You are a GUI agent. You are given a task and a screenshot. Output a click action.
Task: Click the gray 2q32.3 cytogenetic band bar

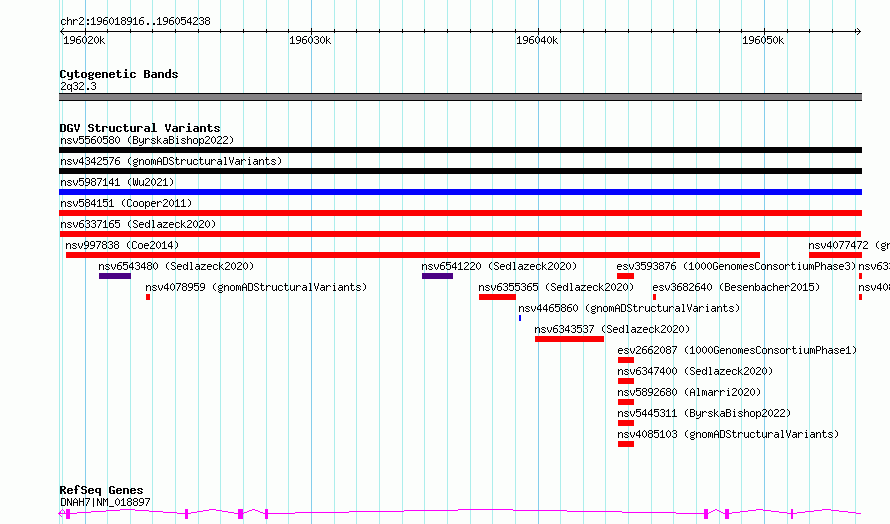pyautogui.click(x=460, y=97)
